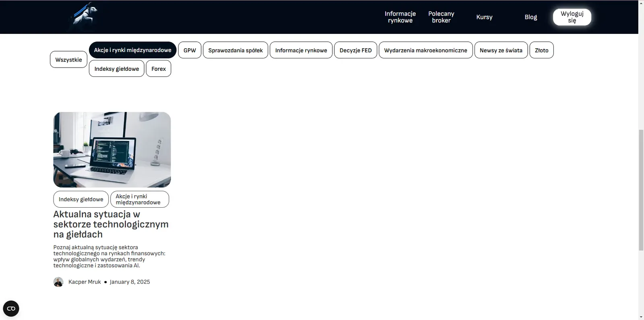Screen dimensions: 644x320
Task: Click the date January 8, 2025
Action: click(130, 282)
